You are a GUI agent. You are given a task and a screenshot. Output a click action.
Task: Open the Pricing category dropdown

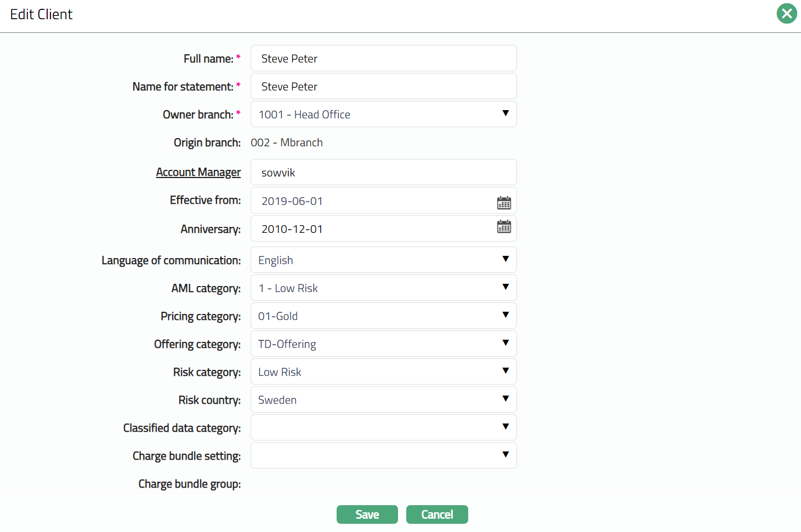click(x=383, y=316)
